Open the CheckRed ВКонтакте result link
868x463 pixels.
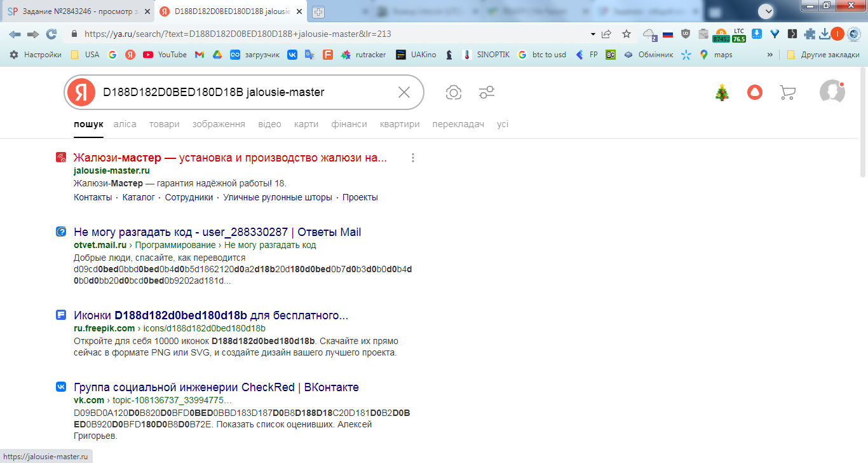point(216,387)
